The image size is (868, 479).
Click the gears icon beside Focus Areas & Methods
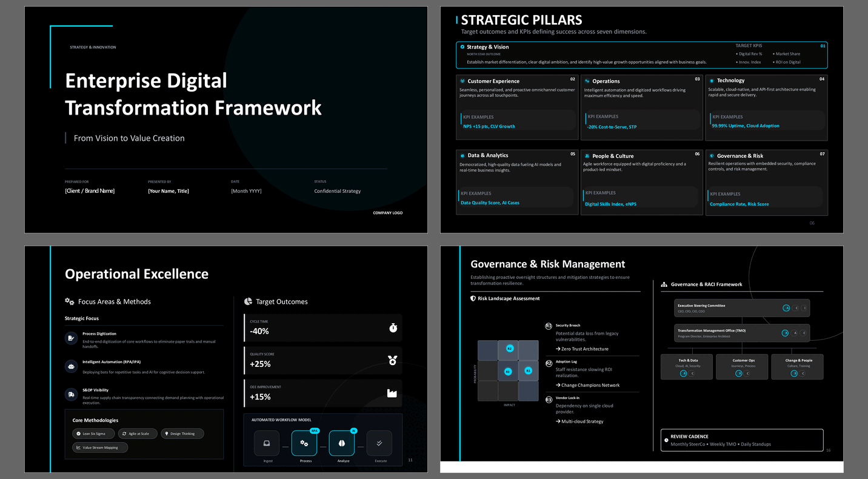coord(70,301)
